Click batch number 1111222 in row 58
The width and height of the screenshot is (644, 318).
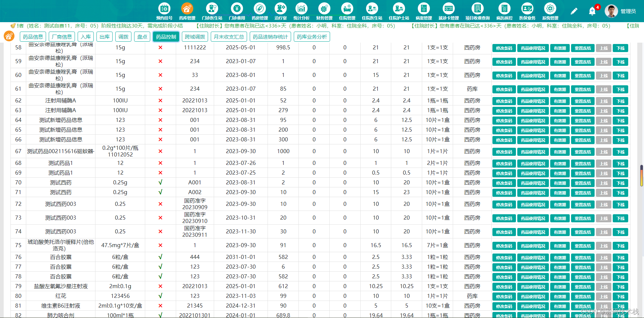(195, 47)
